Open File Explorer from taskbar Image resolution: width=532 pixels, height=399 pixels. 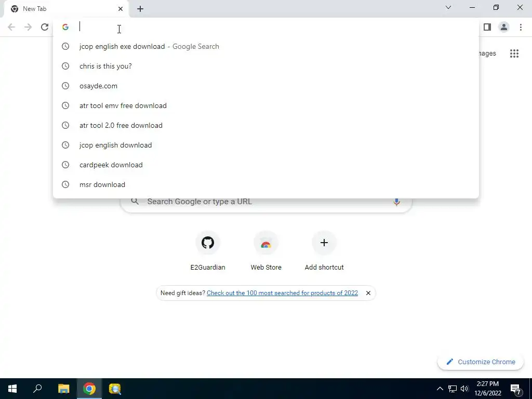point(63,389)
